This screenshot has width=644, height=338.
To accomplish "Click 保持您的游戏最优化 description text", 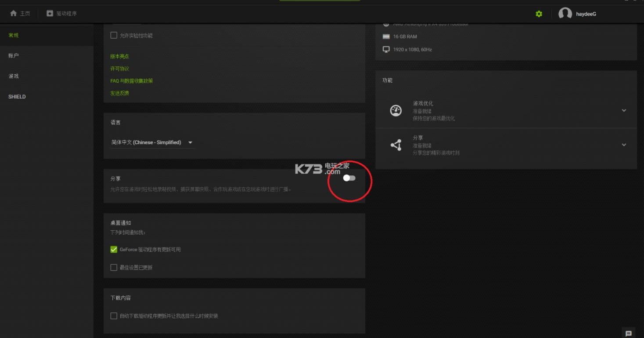I will (434, 119).
